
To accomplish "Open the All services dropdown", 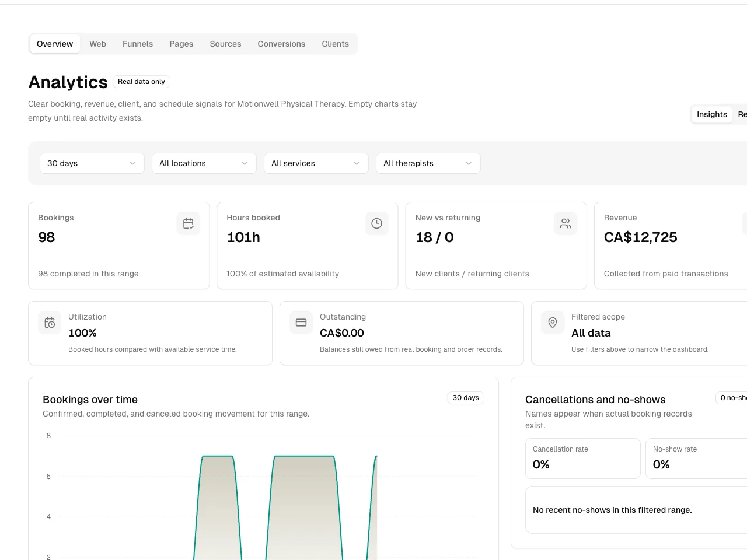I will click(316, 163).
